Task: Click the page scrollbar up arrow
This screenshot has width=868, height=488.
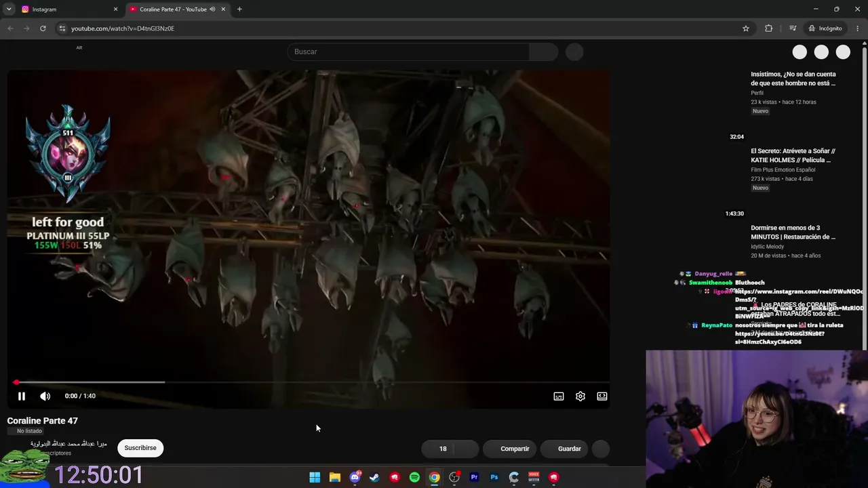Action: (865, 45)
